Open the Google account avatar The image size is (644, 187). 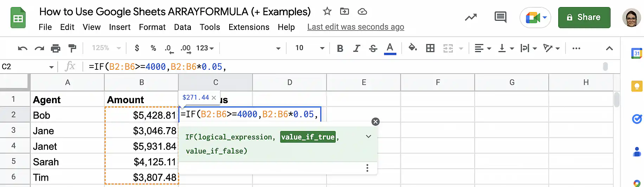(631, 18)
